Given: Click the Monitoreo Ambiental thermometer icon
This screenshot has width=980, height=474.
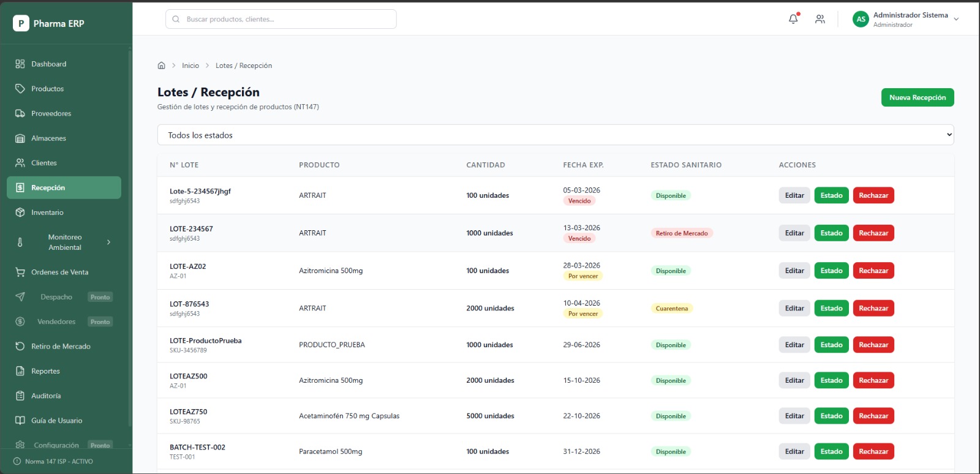Looking at the screenshot, I should point(20,243).
